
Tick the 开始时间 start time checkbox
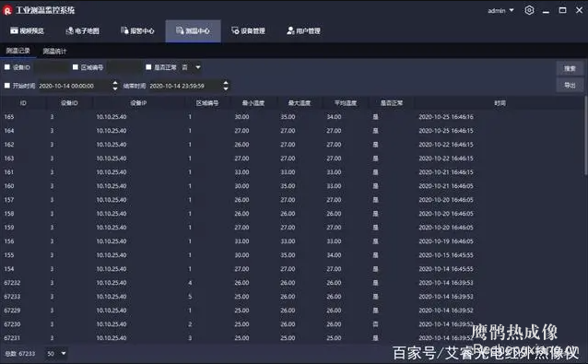coord(7,86)
